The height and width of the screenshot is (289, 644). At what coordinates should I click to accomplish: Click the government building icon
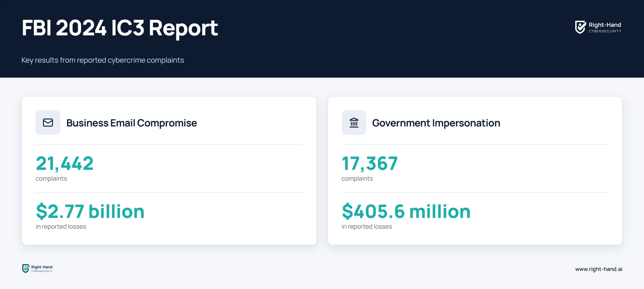[354, 123]
